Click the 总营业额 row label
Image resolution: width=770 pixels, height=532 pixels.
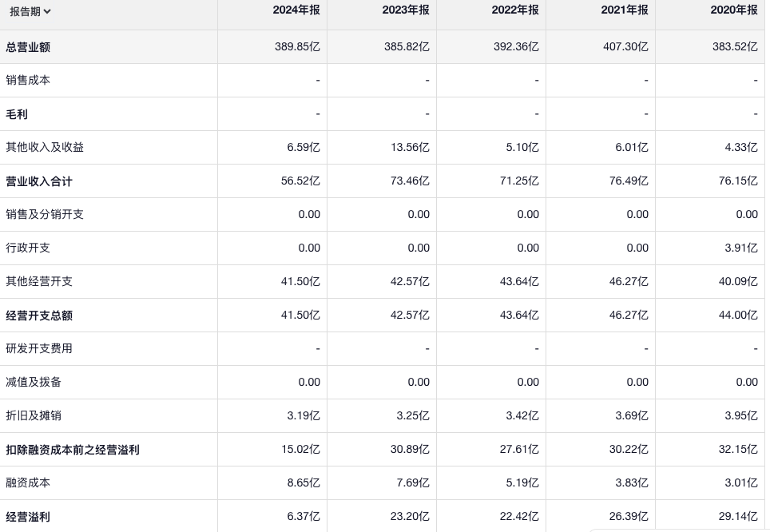click(28, 47)
